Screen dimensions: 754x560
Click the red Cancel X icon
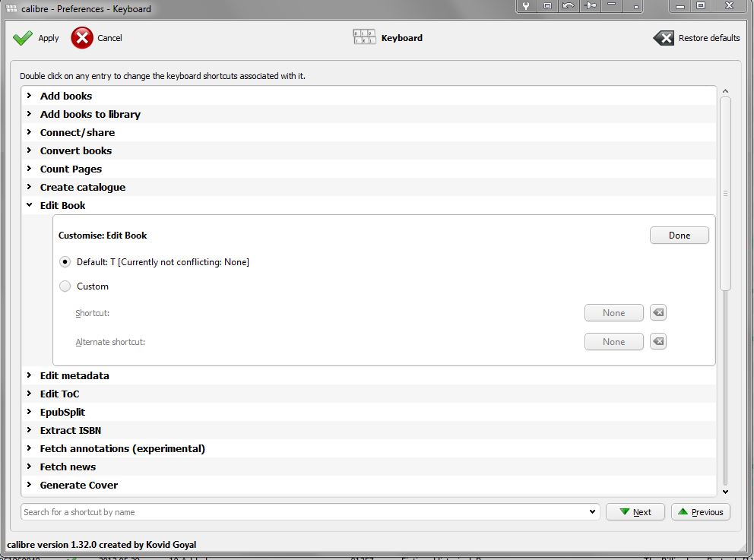[x=82, y=38]
